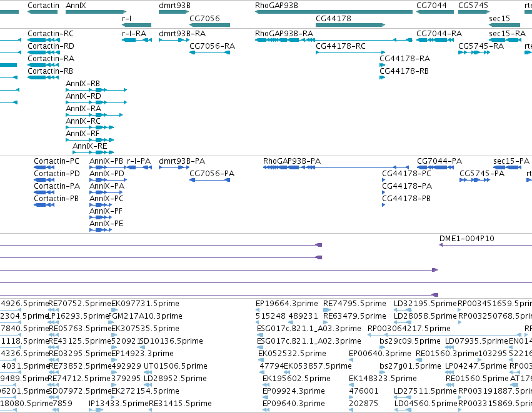The height and width of the screenshot is (413, 532).
Task: Click transcript r-l-RA
Action: tap(137, 40)
